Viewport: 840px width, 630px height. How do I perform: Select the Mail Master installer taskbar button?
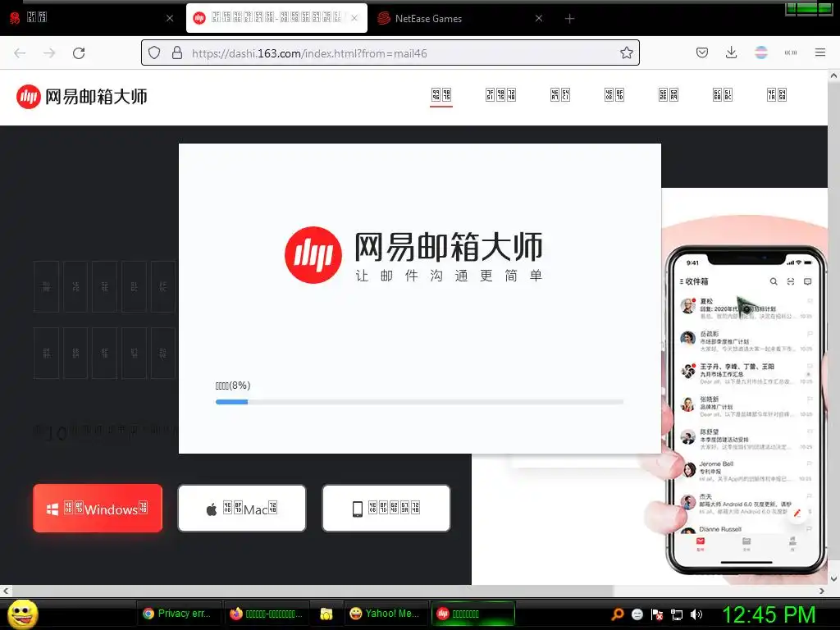[x=473, y=614]
